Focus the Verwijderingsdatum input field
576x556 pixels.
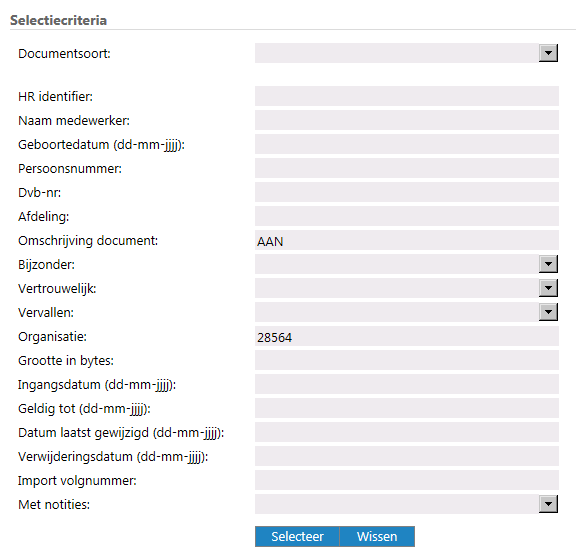pyautogui.click(x=407, y=456)
